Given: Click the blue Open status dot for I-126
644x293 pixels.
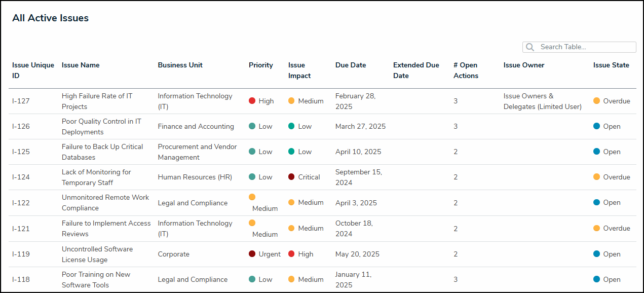Looking at the screenshot, I should [596, 126].
